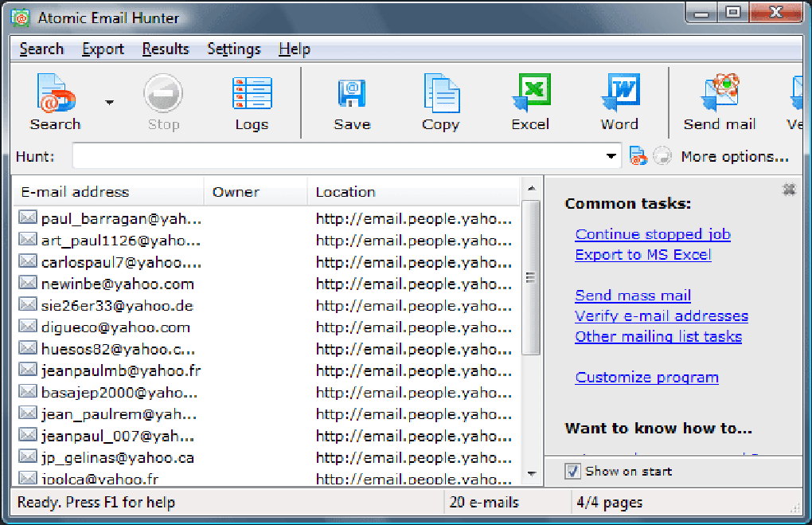Toggle the Show on start checkbox

tap(572, 471)
